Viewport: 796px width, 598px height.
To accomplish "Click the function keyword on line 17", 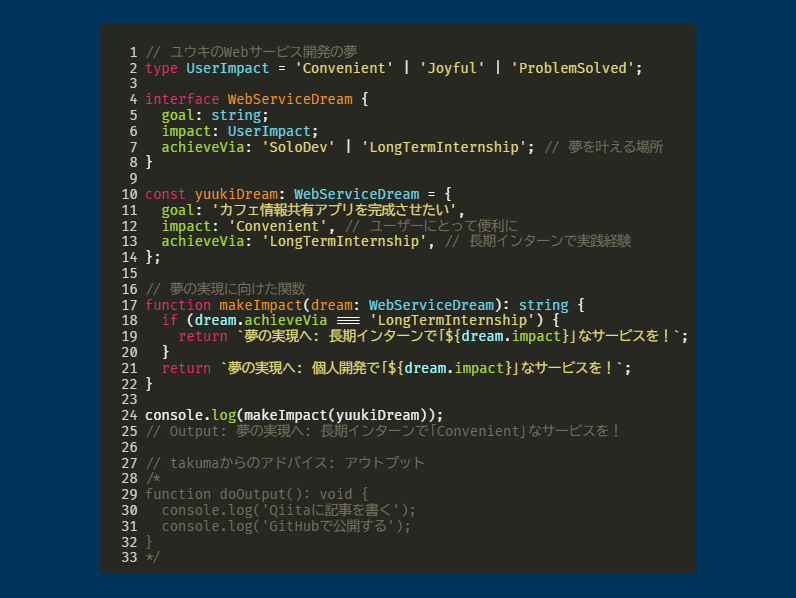I will (x=178, y=304).
